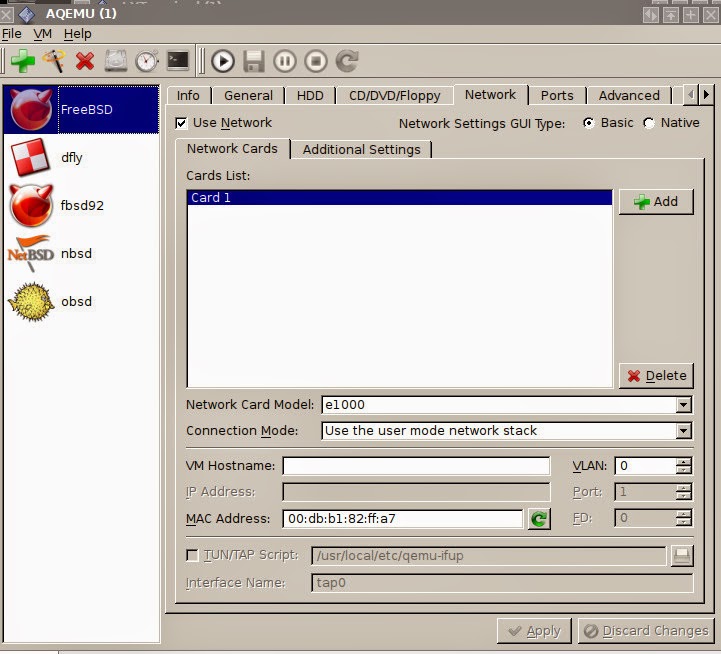
Task: Click the VLAN number field
Action: pos(646,466)
